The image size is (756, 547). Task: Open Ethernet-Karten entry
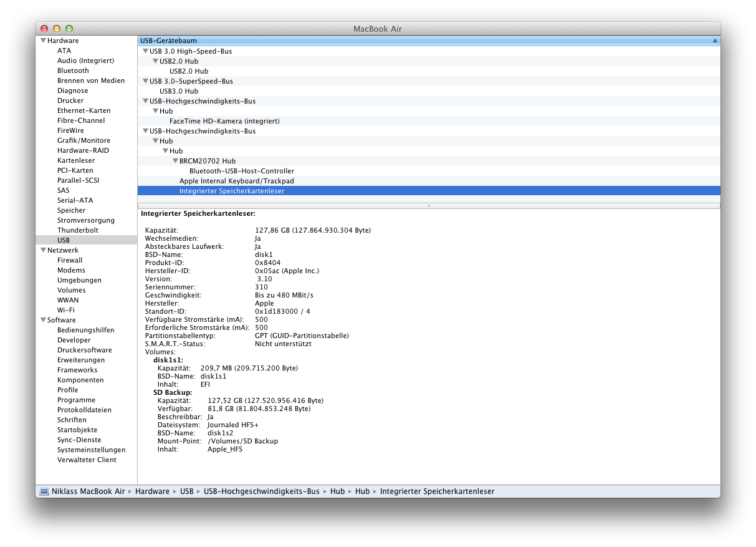click(84, 110)
